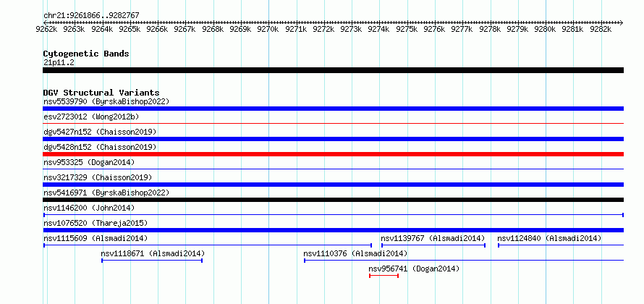Click the 9280k ruler position
The height and width of the screenshot is (304, 644).
[545, 30]
